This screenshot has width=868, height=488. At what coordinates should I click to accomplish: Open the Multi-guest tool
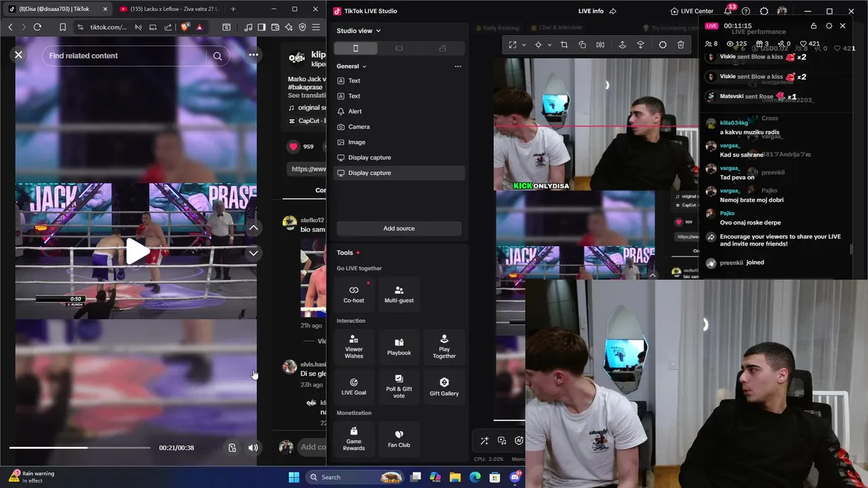[x=399, y=293]
